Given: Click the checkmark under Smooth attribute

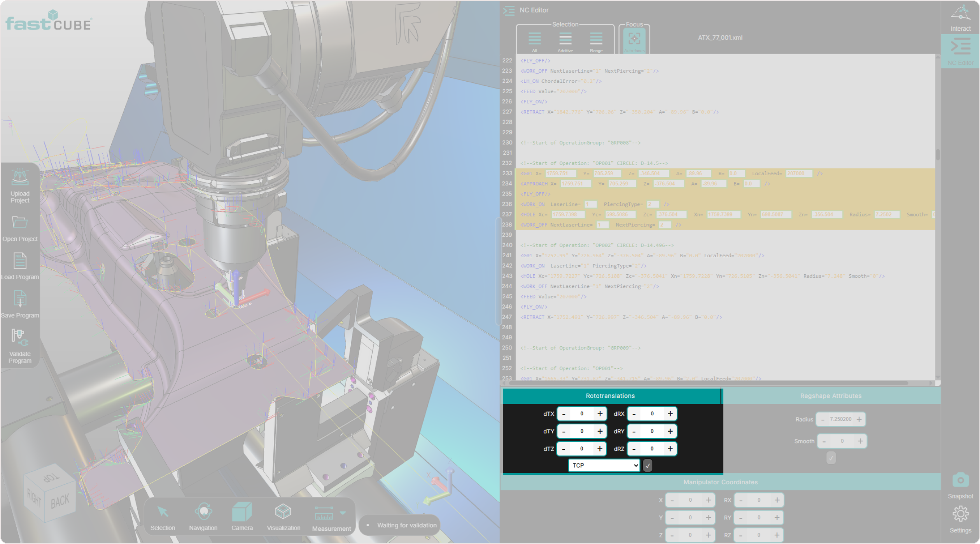Looking at the screenshot, I should [x=831, y=458].
